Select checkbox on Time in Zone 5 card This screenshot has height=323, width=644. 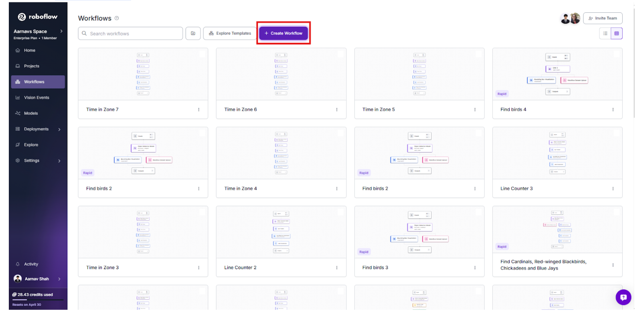coord(478,54)
